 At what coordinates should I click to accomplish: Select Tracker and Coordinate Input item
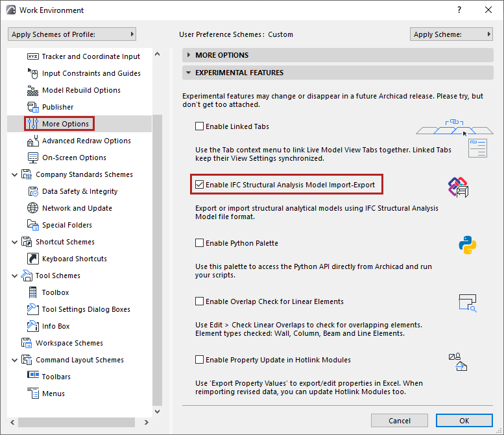91,56
